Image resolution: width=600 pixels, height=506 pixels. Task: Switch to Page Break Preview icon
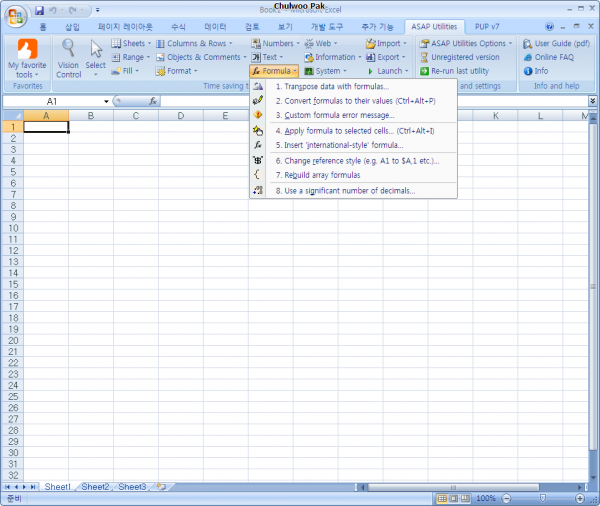[x=465, y=498]
